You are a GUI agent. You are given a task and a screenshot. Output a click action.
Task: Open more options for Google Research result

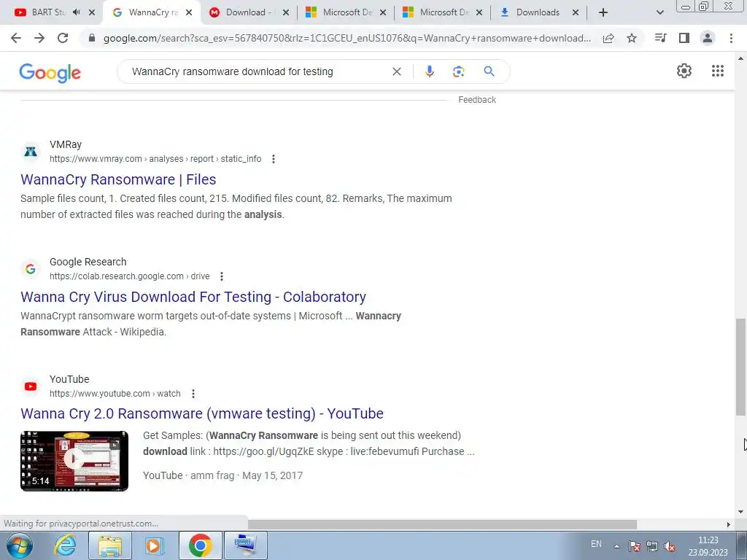coord(222,276)
